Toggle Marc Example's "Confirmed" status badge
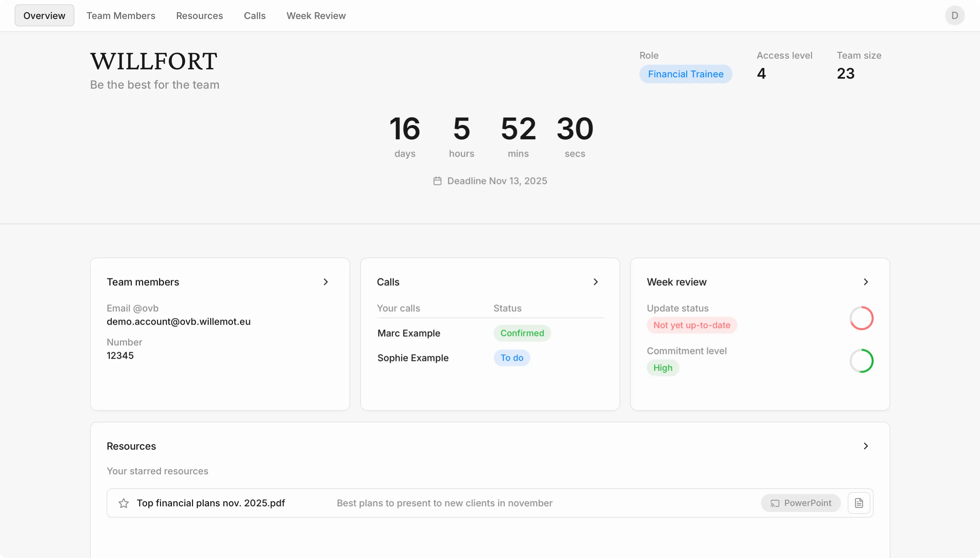980x558 pixels. click(522, 333)
